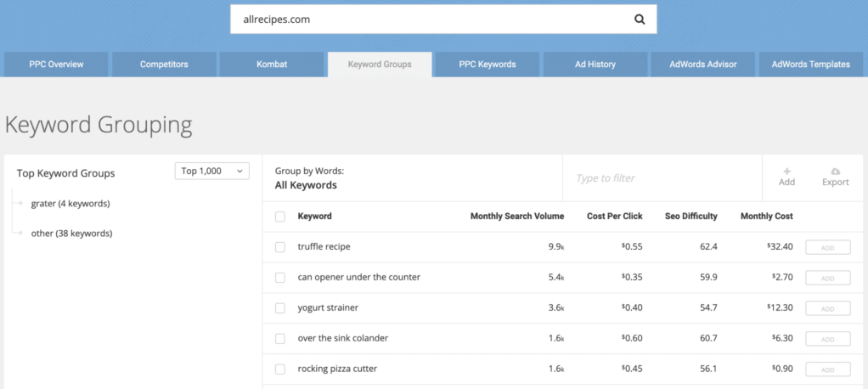Go to the Kombat tab
Viewport: 868px width, 389px height.
click(272, 65)
